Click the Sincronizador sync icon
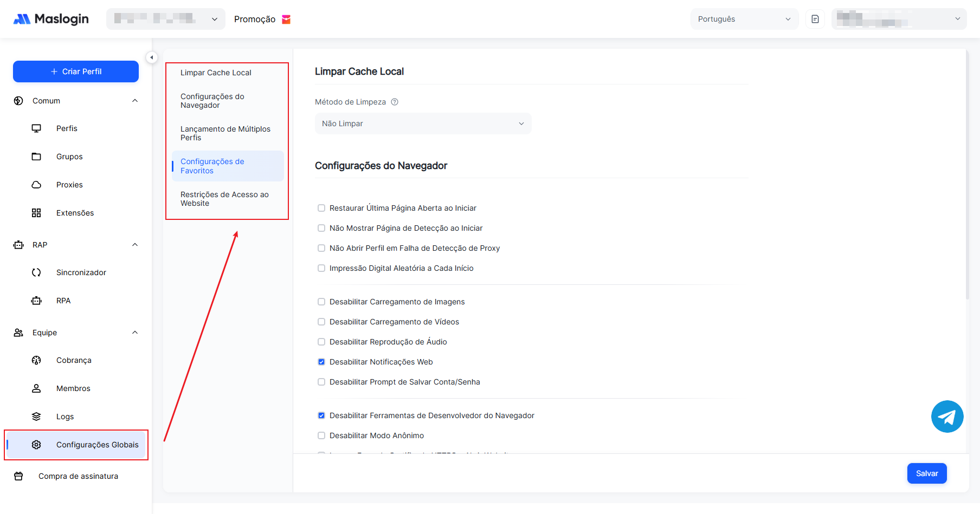The width and height of the screenshot is (980, 514). (36, 272)
